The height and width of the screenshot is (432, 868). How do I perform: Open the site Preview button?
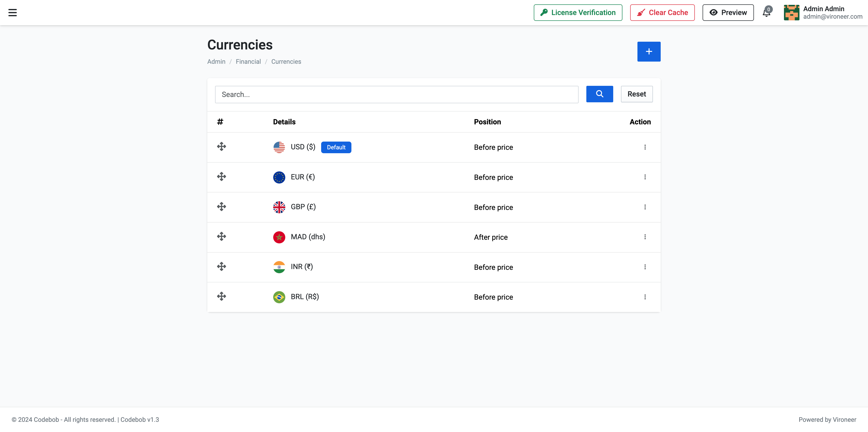tap(728, 12)
